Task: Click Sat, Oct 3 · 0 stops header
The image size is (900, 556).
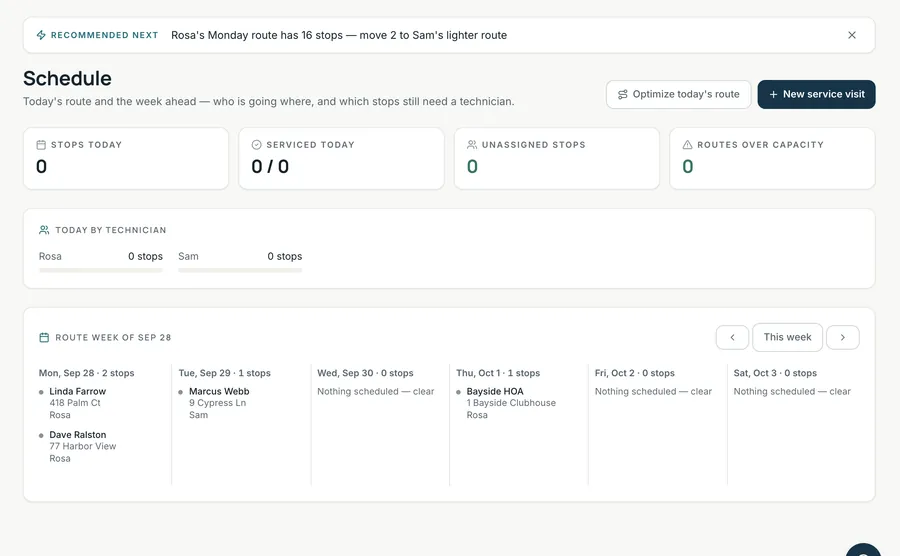Action: pyautogui.click(x=775, y=373)
